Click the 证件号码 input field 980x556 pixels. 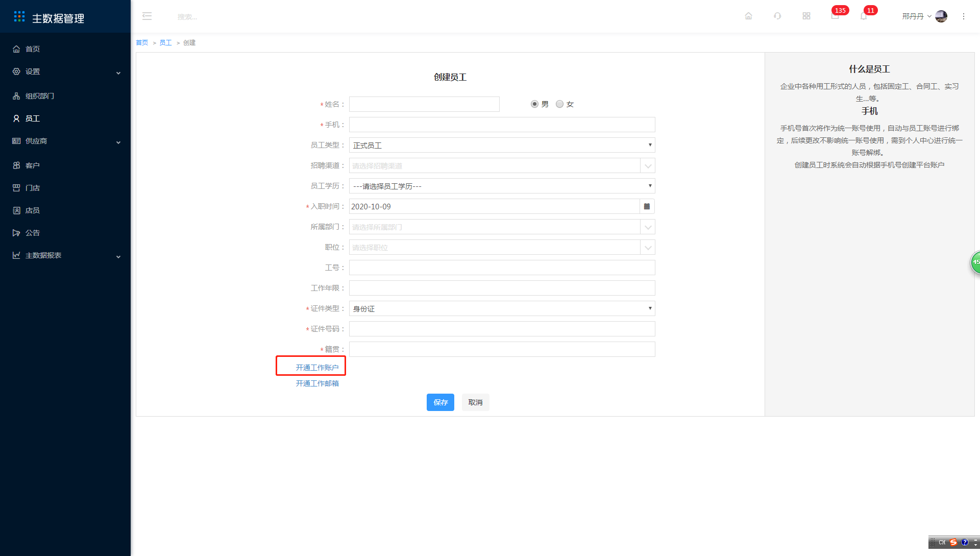point(502,329)
